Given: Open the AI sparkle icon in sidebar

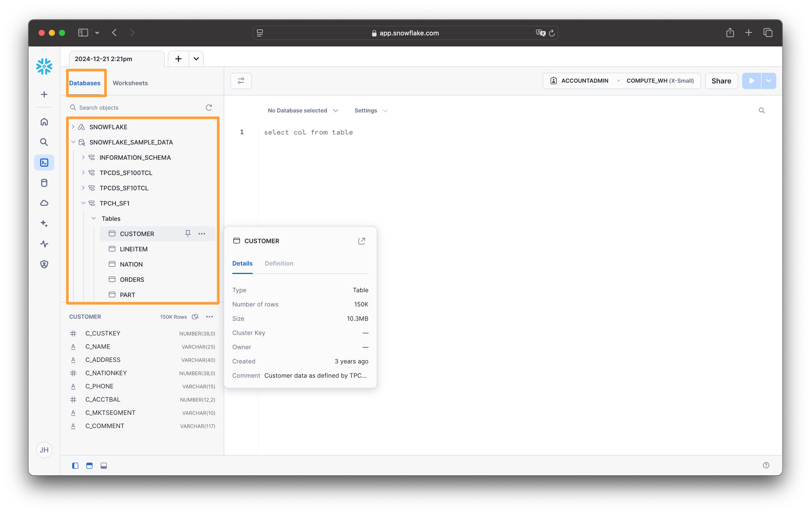Looking at the screenshot, I should (x=44, y=223).
